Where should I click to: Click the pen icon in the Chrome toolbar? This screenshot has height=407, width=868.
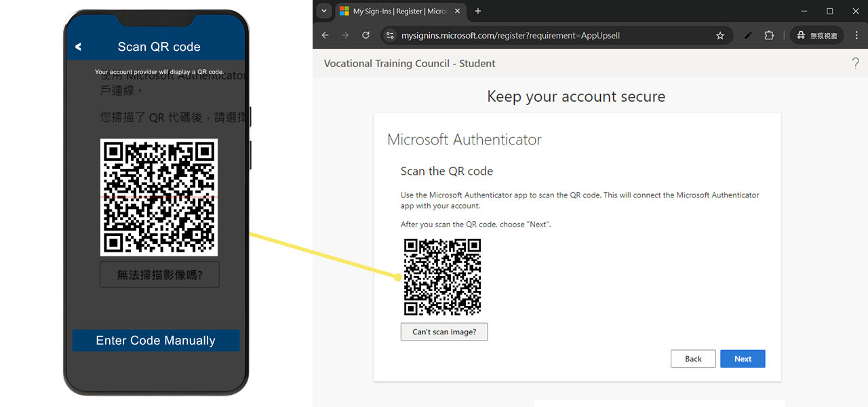pos(748,36)
